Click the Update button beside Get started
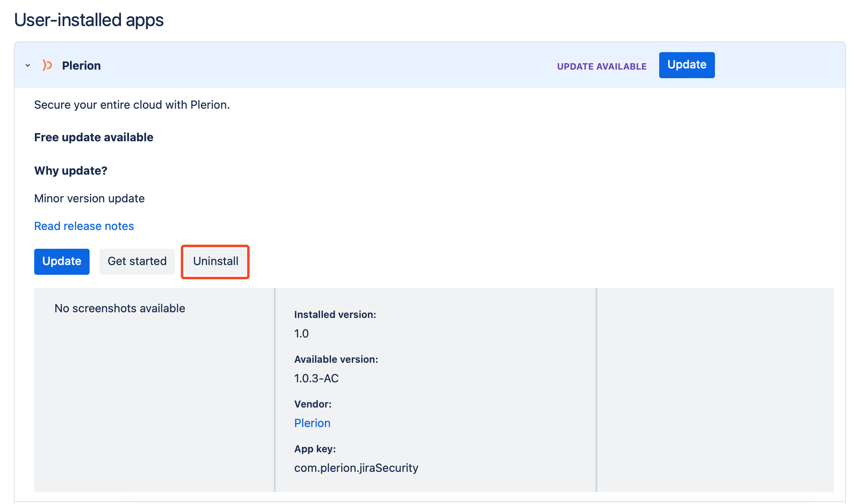Screen dimensions: 855x504 pos(62,261)
